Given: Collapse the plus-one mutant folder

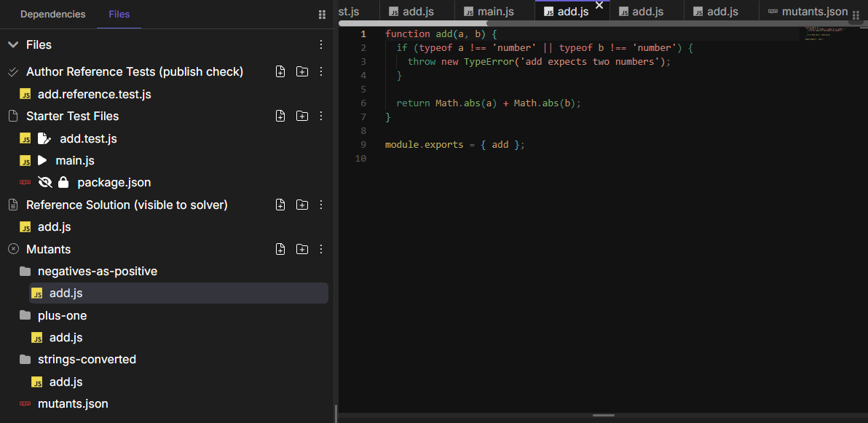Looking at the screenshot, I should pos(25,315).
